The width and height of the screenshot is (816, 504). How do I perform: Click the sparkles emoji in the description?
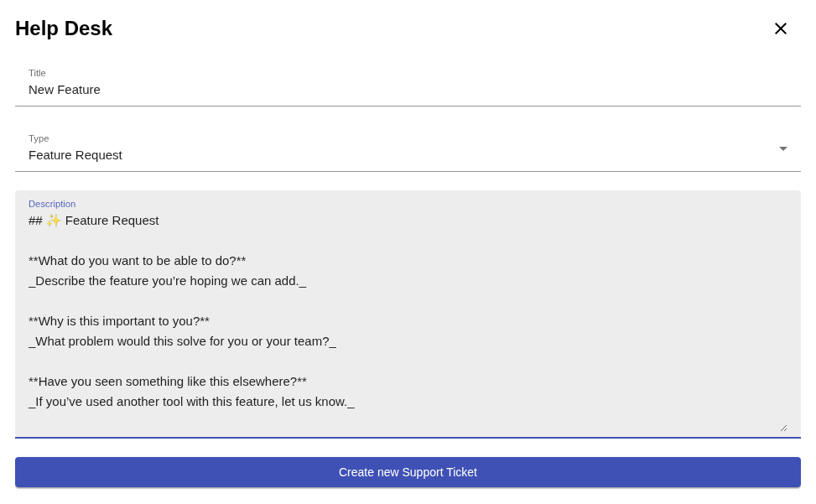pos(54,221)
